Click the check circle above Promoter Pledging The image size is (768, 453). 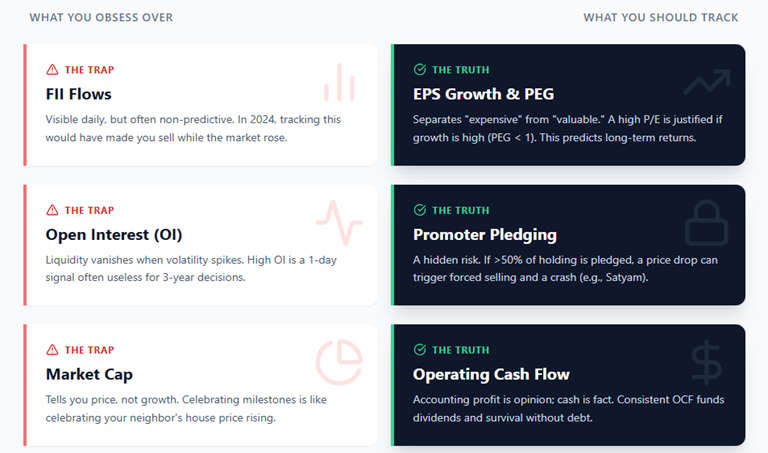point(420,210)
